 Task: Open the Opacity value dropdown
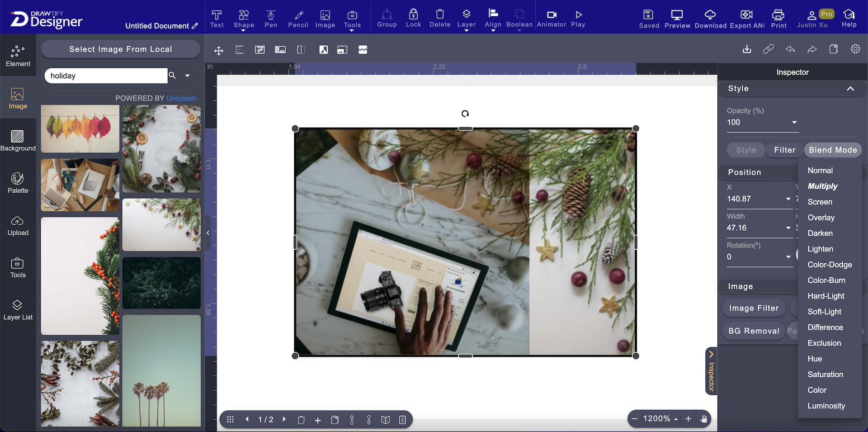coord(794,122)
